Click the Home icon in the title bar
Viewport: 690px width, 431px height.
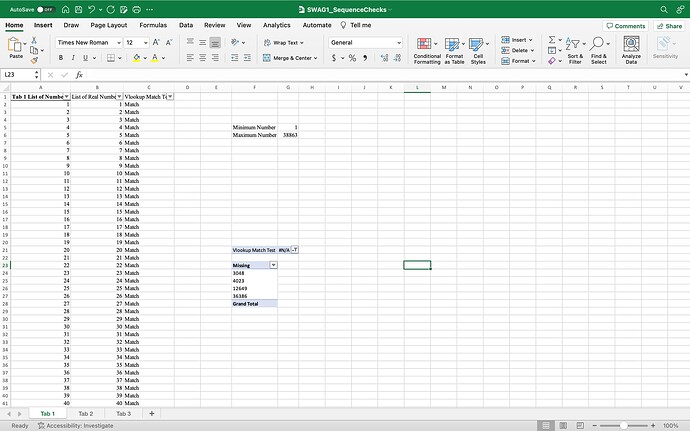click(65, 9)
